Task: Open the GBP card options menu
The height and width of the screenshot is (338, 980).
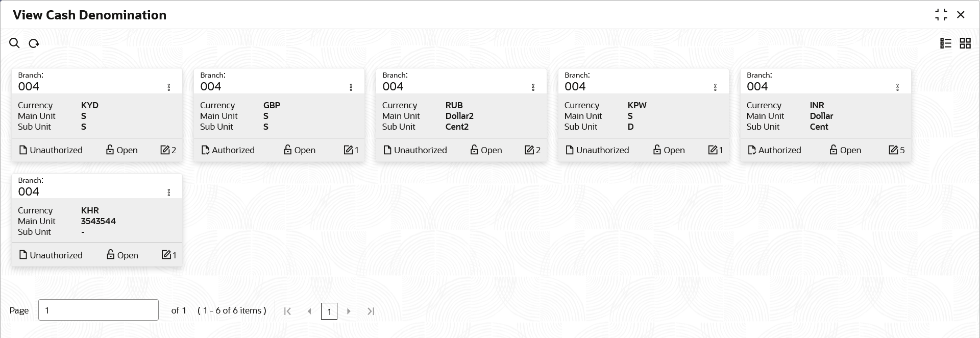Action: (x=351, y=87)
